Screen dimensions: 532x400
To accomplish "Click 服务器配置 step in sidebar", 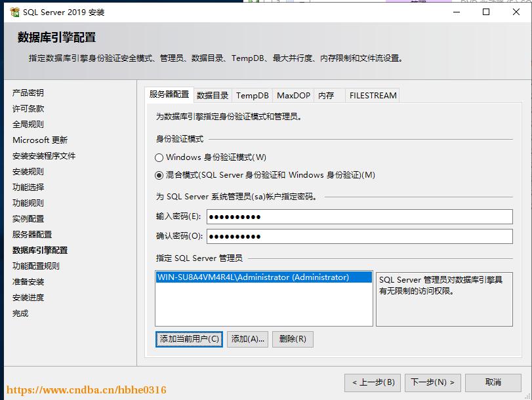I will pyautogui.click(x=32, y=235).
